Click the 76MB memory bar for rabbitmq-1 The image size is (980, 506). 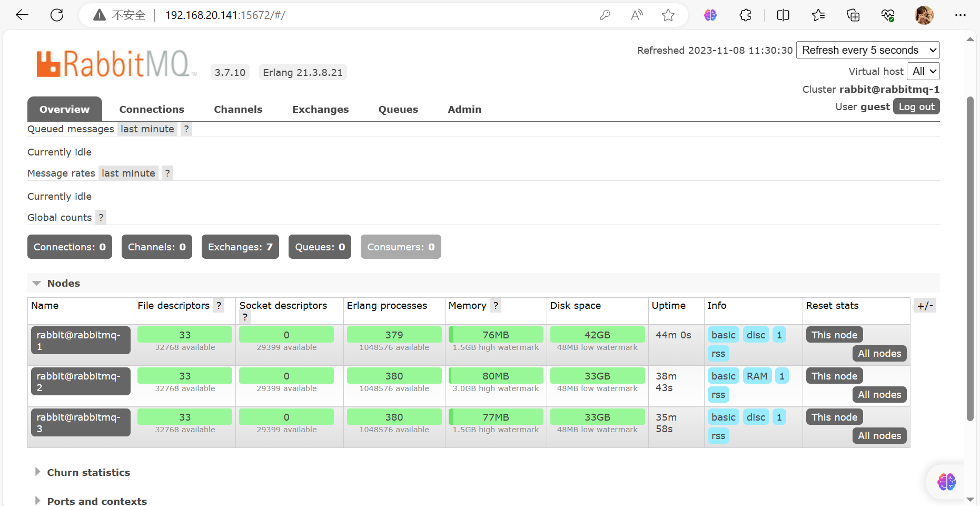(x=496, y=335)
